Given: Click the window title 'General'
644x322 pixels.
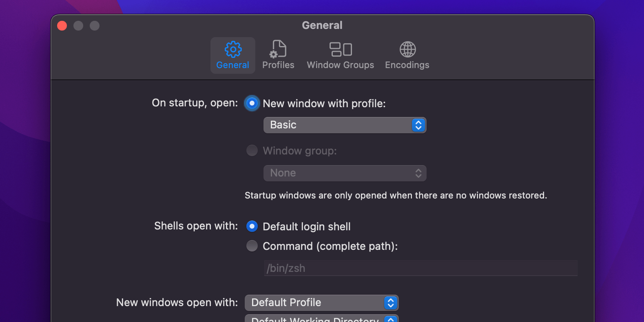Looking at the screenshot, I should click(322, 25).
